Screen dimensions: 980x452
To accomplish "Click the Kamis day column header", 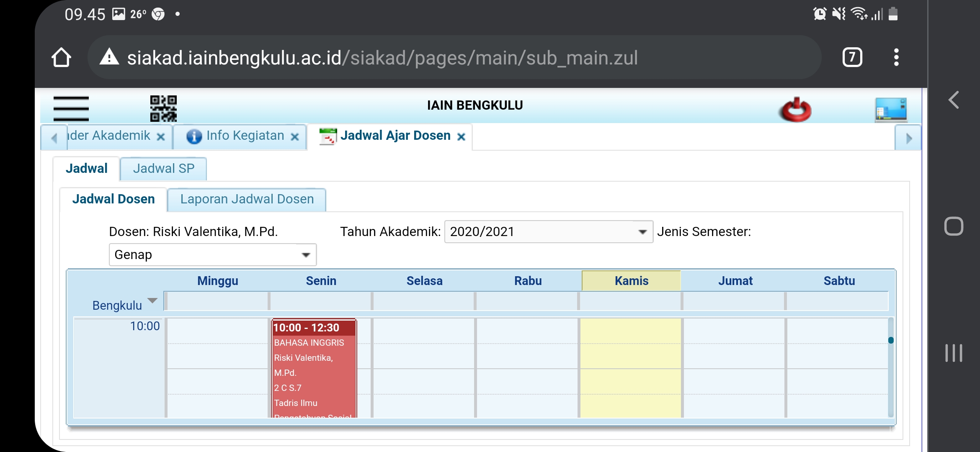I will (631, 281).
